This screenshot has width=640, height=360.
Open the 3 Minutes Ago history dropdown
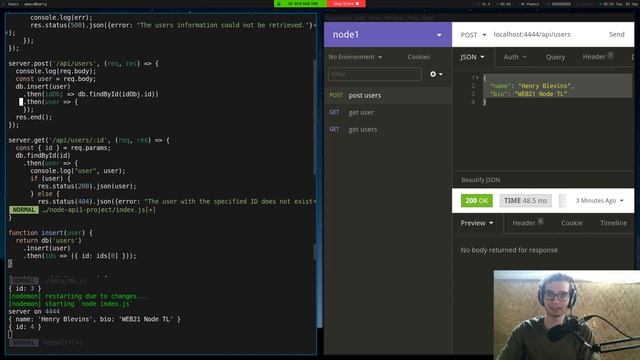tap(599, 200)
